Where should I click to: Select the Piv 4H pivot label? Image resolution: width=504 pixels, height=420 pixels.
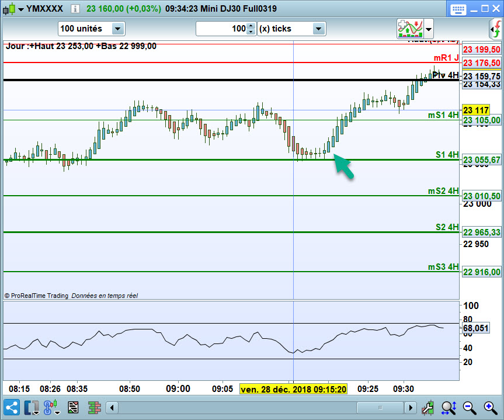point(445,75)
